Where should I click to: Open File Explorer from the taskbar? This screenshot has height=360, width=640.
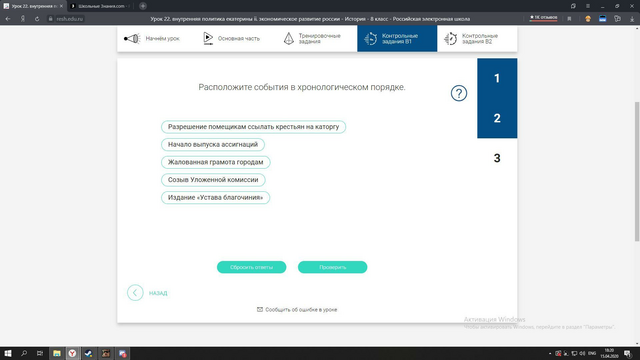pos(57,353)
